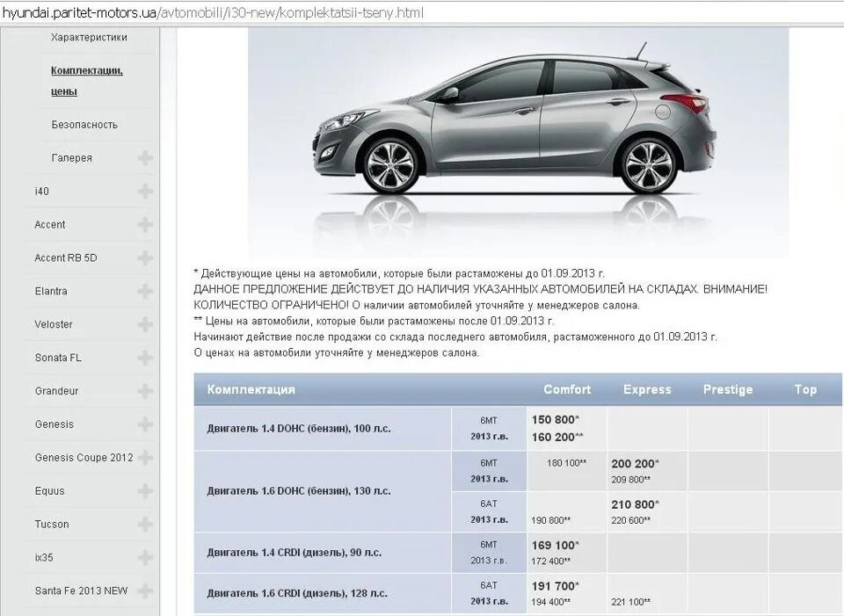Screen dimensions: 844x616
Task: Open the Sonata FL model link
Action: 58,358
